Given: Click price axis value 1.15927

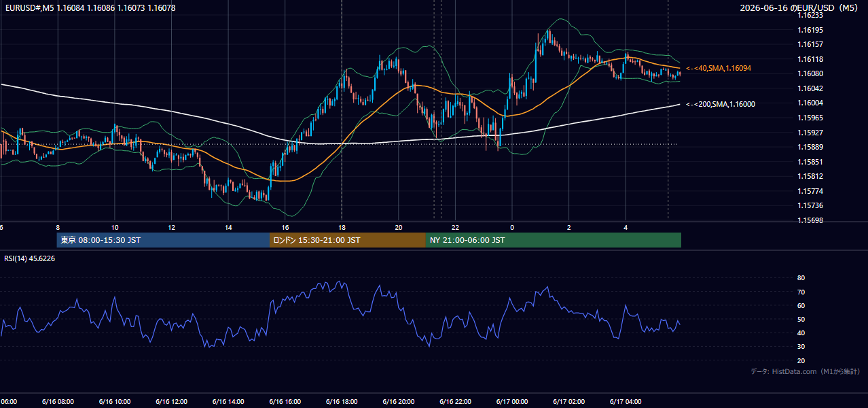Looking at the screenshot, I should point(810,133).
